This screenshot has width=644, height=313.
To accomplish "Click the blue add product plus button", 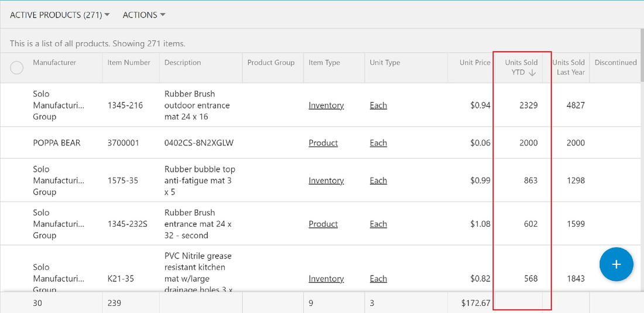I will click(x=616, y=264).
